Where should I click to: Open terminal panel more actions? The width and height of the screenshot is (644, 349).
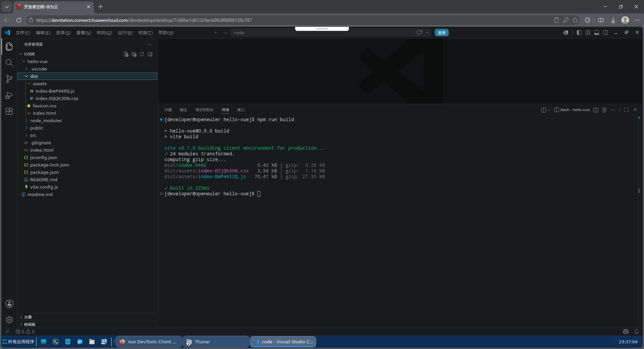click(613, 110)
